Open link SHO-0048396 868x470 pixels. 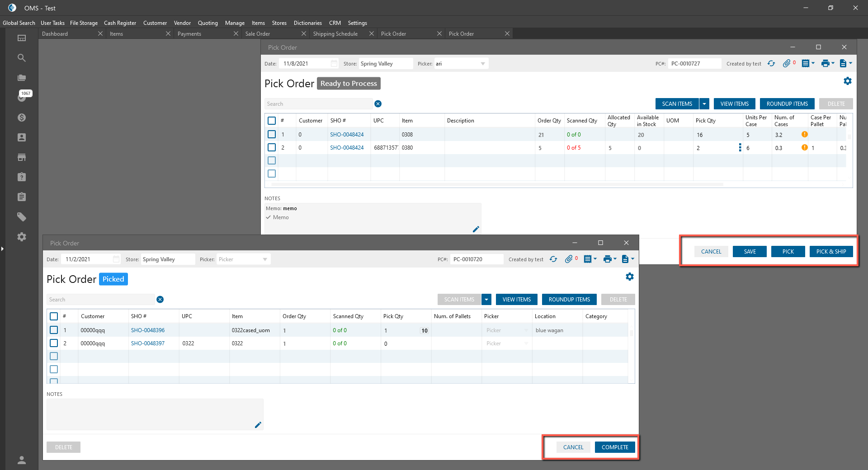pyautogui.click(x=148, y=330)
